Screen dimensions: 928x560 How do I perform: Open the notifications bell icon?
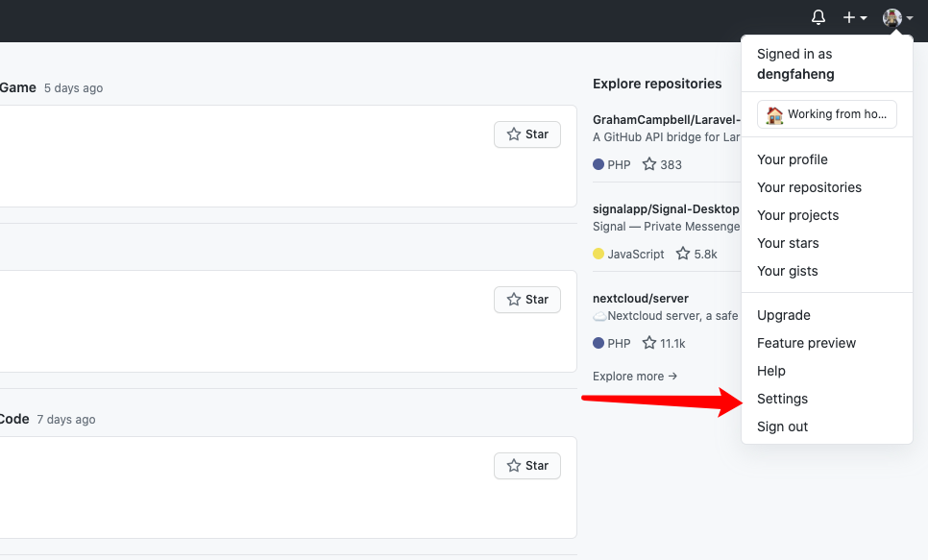click(818, 17)
